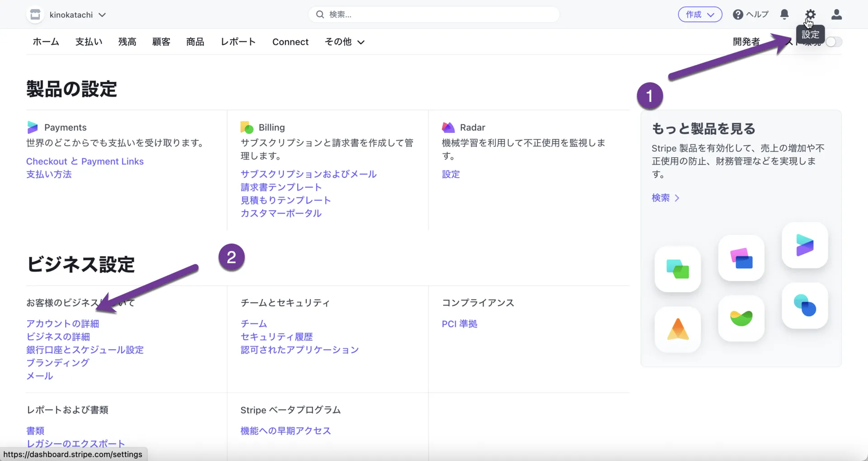Open the アカウントの詳細 link
The height and width of the screenshot is (461, 868).
point(62,324)
